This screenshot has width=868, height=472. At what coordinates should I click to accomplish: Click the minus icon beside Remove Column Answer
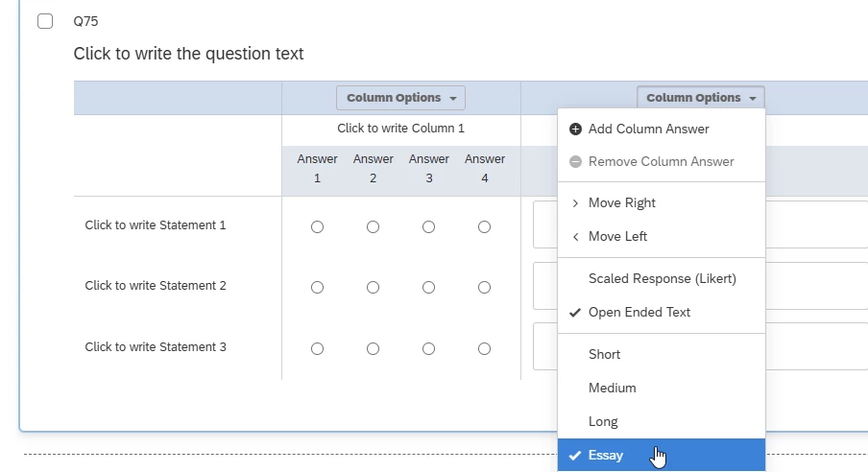click(x=575, y=161)
